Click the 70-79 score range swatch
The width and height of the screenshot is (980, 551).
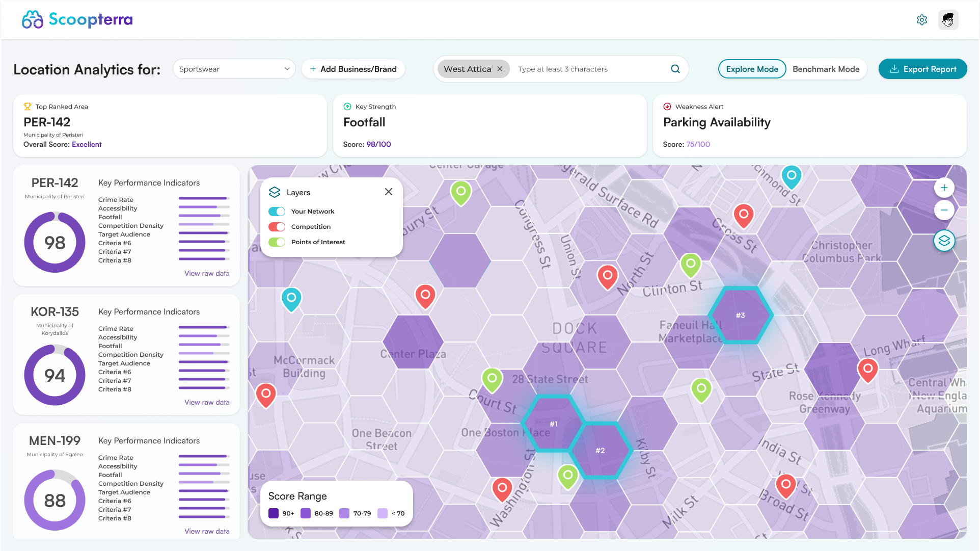point(344,513)
